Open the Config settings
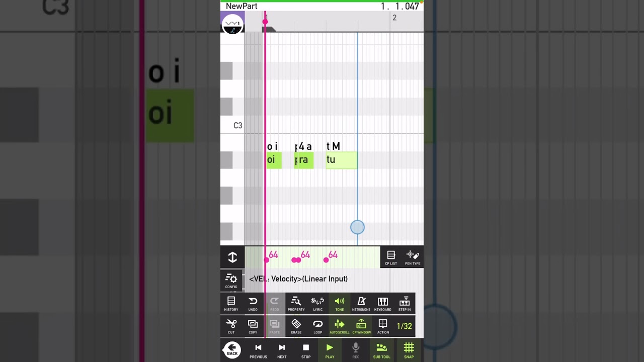Viewport: 644px width, 362px height. tap(231, 281)
